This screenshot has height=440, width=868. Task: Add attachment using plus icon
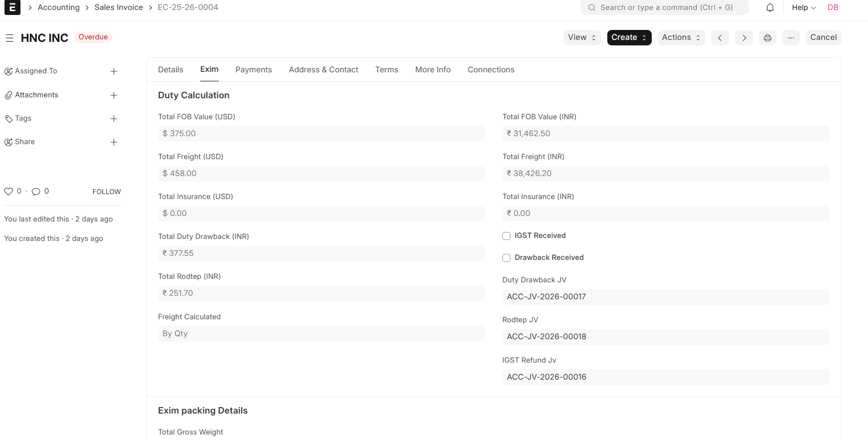coord(114,95)
